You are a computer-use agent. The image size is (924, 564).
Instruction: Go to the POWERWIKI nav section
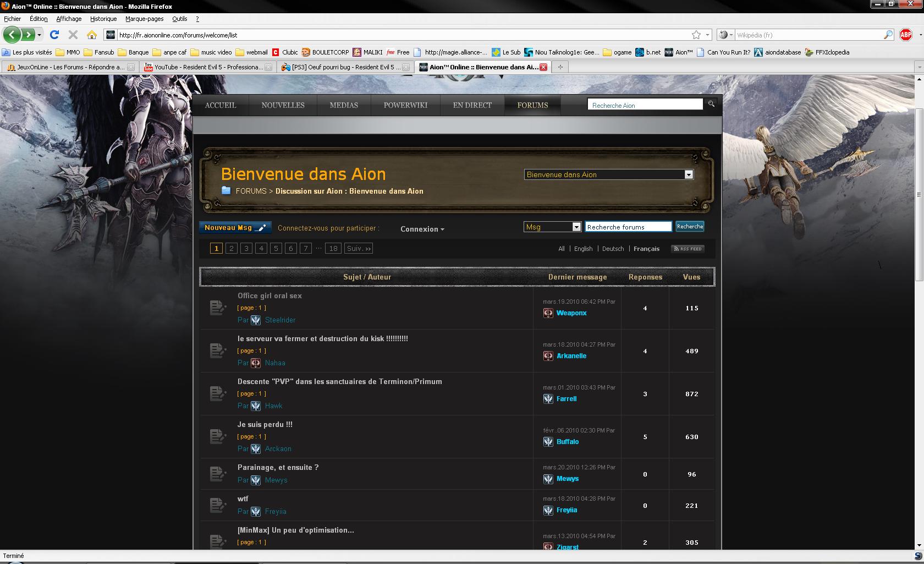(x=405, y=105)
